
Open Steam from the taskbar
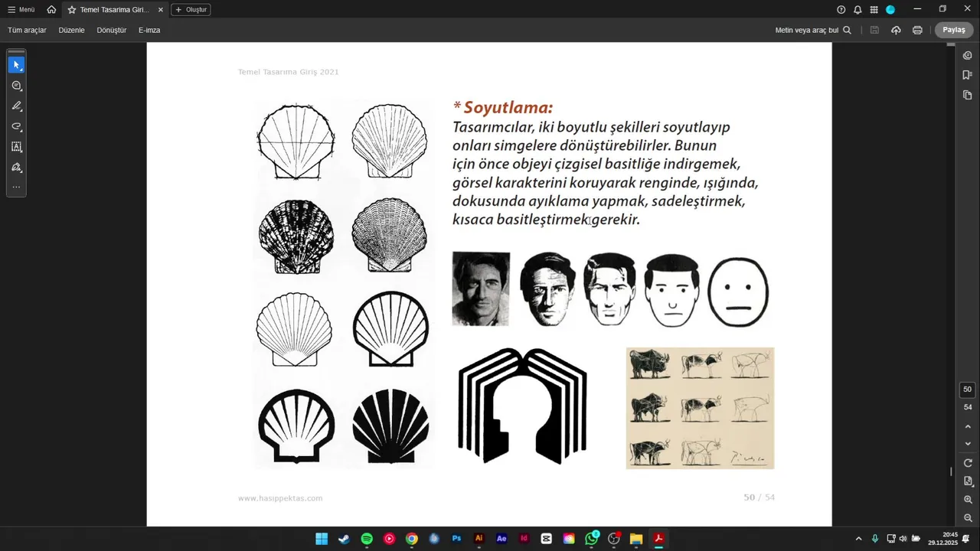(x=345, y=539)
